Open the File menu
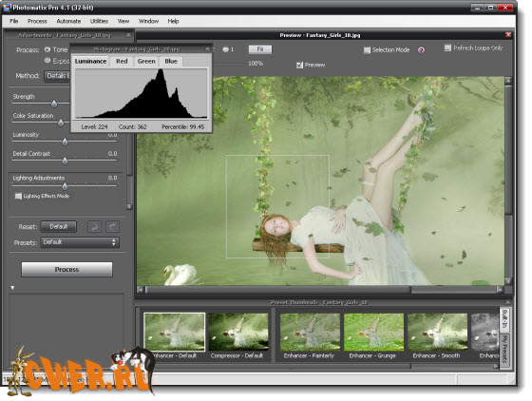This screenshot has height=401, width=532. point(14,21)
